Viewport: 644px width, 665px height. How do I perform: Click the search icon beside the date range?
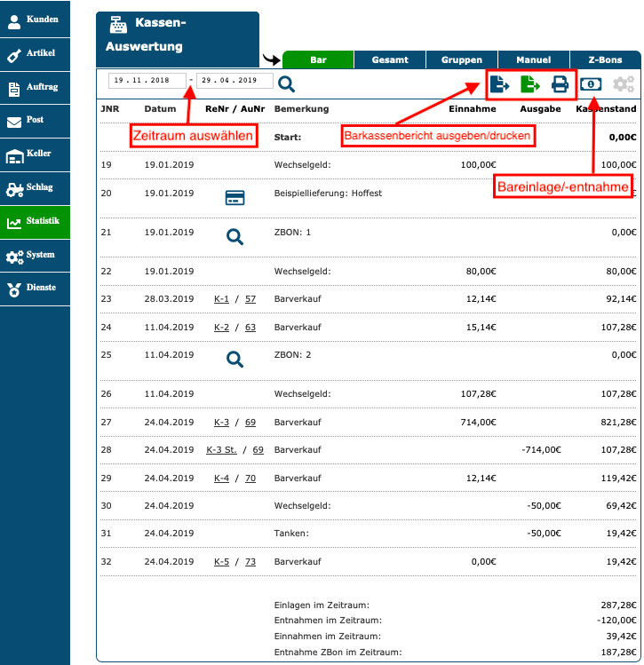pos(286,84)
